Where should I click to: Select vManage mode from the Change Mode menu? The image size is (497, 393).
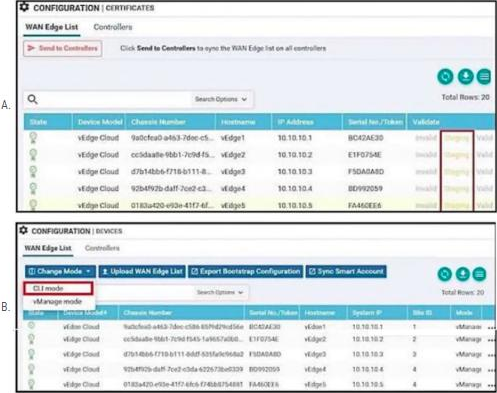[57, 302]
